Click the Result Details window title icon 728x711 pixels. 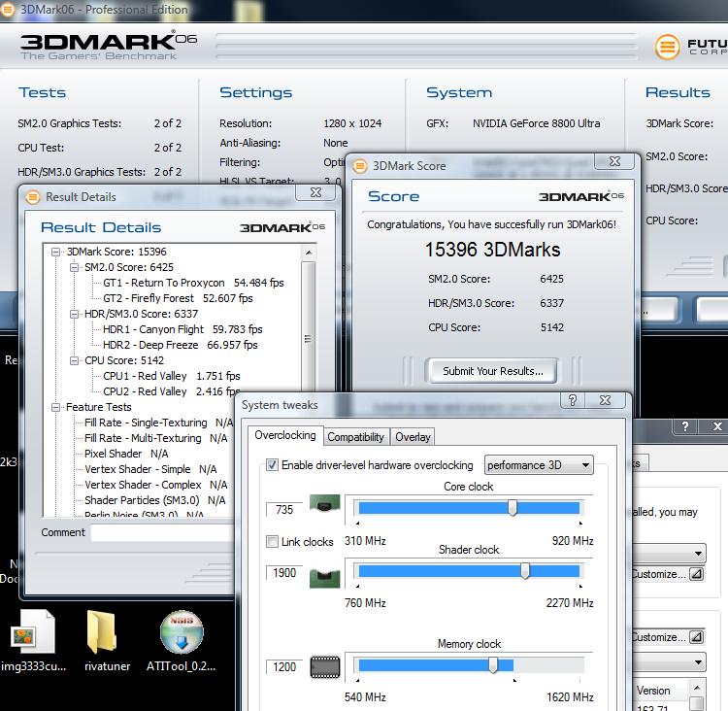[32, 197]
